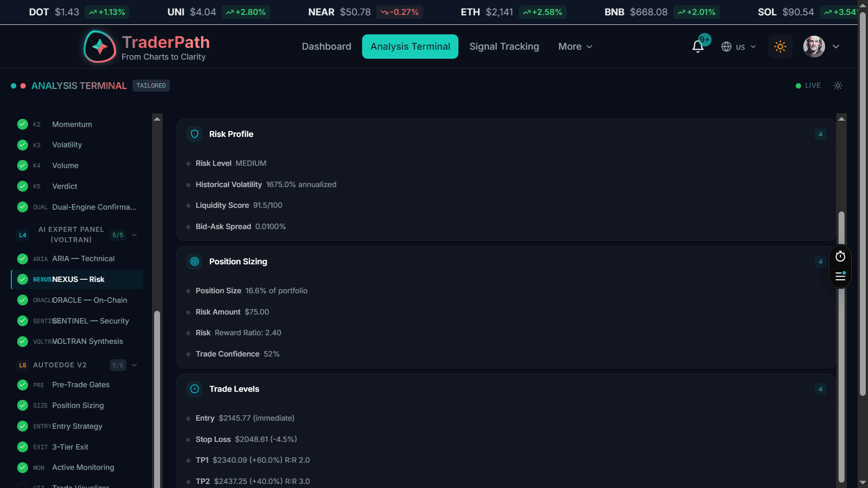The height and width of the screenshot is (488, 868).
Task: Select the Analysis Terminal tab
Action: point(410,47)
